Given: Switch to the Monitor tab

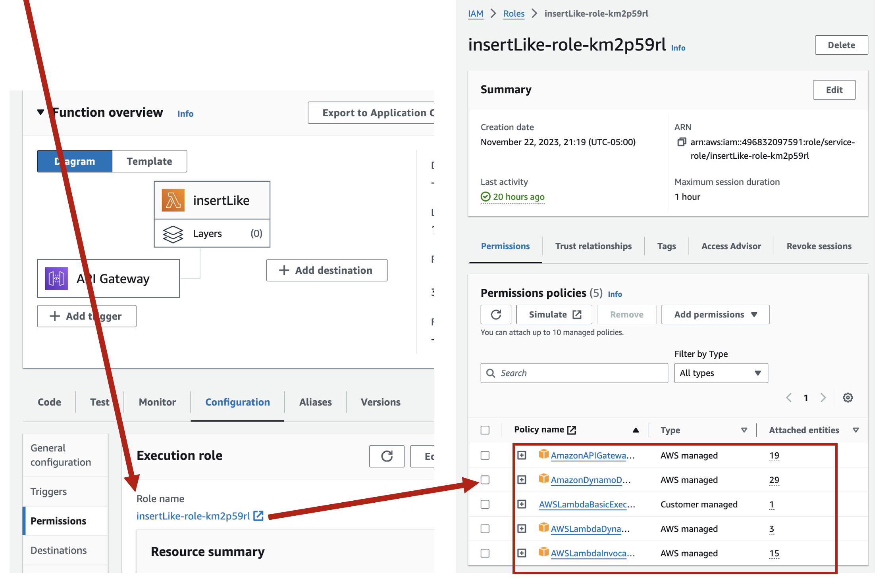Looking at the screenshot, I should 157,402.
